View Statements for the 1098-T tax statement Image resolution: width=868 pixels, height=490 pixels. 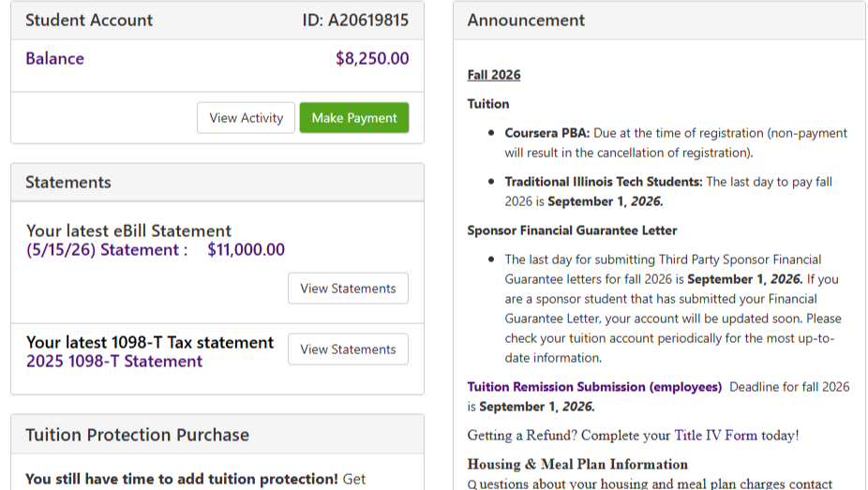(348, 349)
